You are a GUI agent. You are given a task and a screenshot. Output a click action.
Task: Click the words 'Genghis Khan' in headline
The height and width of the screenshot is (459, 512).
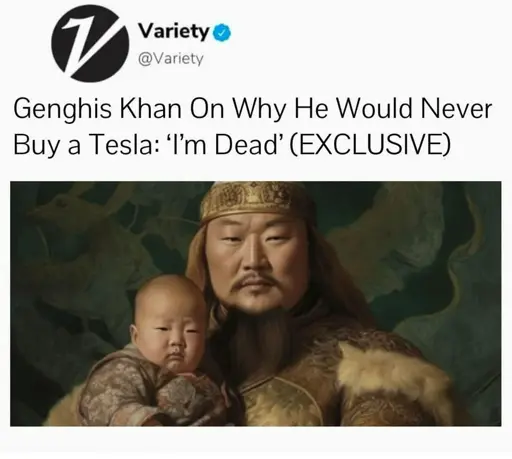(97, 110)
